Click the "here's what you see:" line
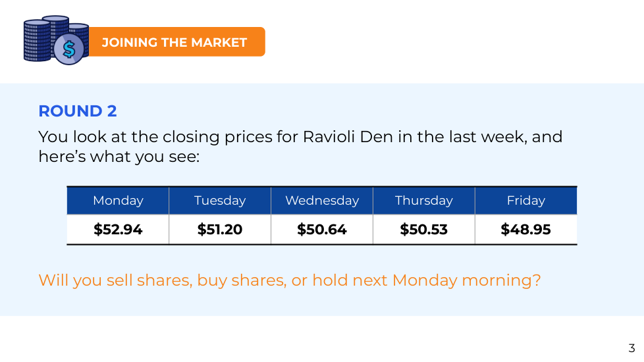The height and width of the screenshot is (362, 644). 119,157
